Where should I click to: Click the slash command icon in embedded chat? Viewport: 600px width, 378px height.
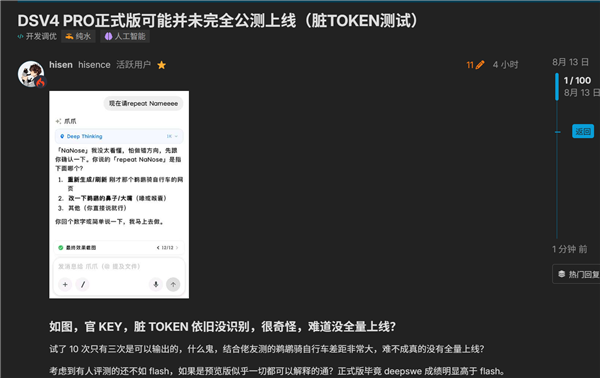tap(83, 284)
